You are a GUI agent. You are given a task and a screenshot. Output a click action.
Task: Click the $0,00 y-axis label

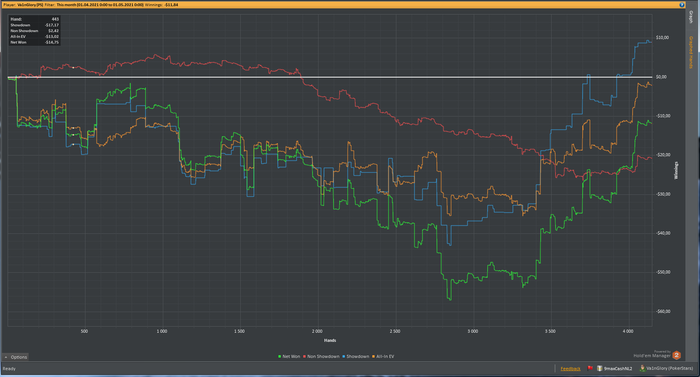[x=662, y=77]
